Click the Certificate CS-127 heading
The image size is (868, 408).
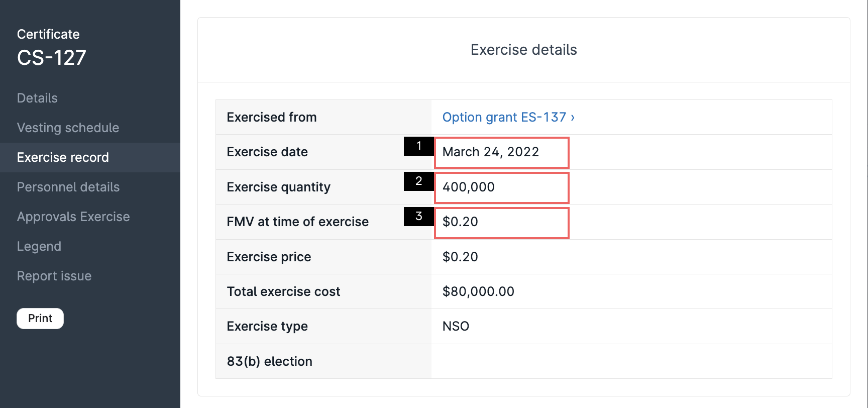click(51, 57)
